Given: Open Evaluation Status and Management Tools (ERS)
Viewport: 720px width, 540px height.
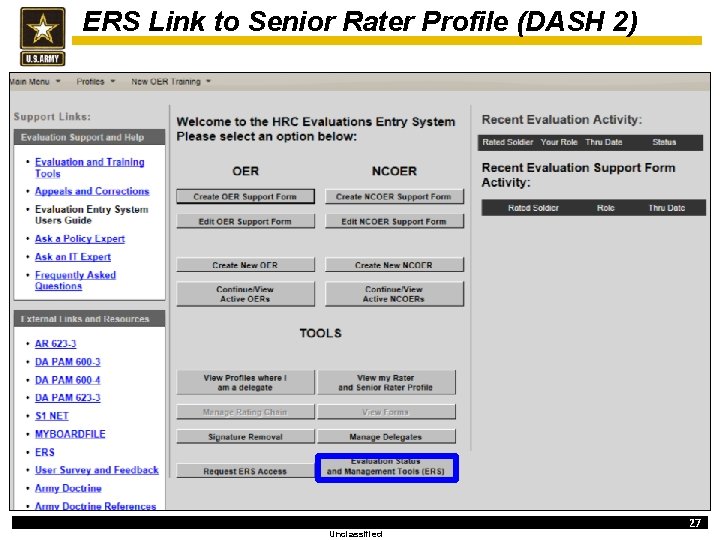Looking at the screenshot, I should (387, 468).
